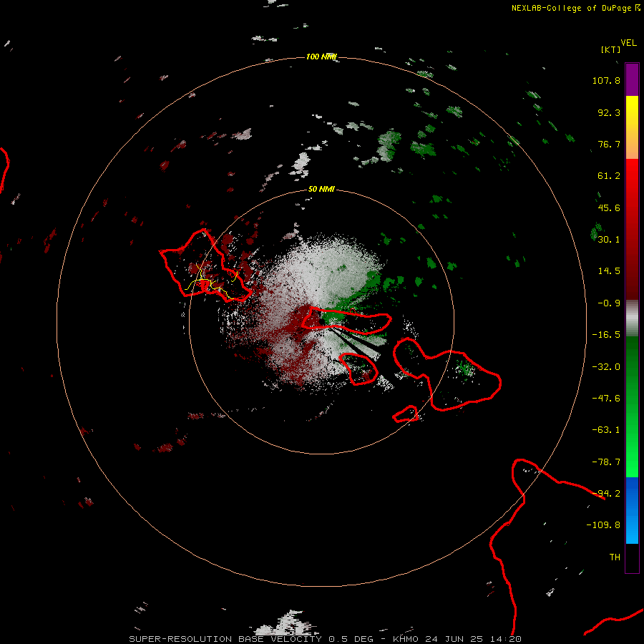Click the [KT] units label
Image resolution: width=644 pixels, height=644 pixels.
(x=611, y=49)
